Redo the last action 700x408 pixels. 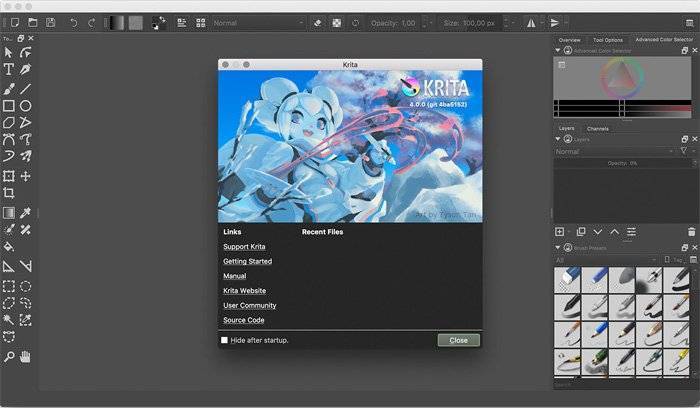point(92,23)
